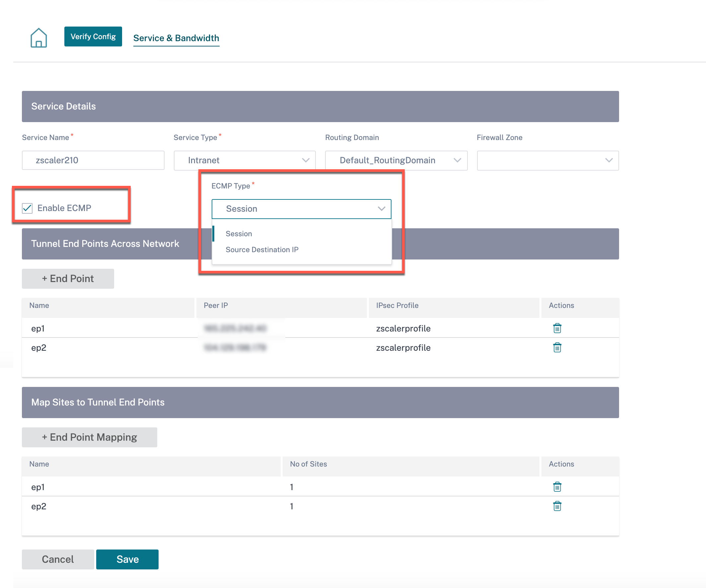
Task: Click zscalerprofile in the ep1 row
Action: 403,328
